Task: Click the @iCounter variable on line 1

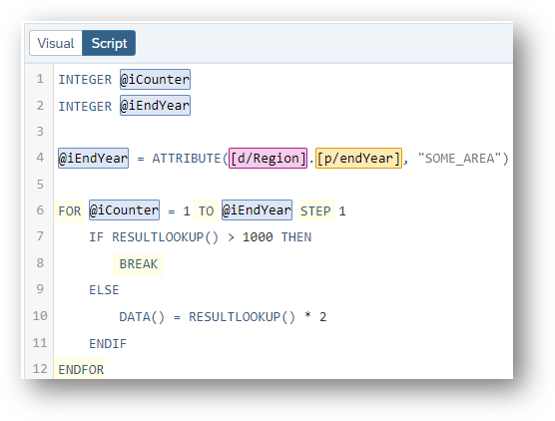Action: (155, 79)
